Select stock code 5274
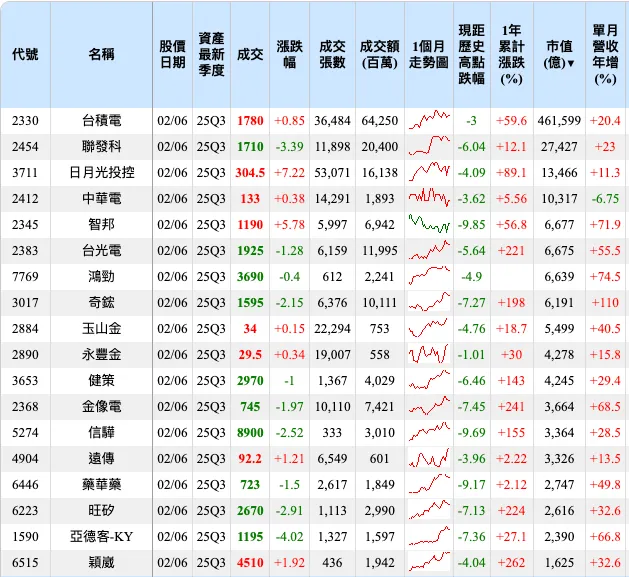 point(25,433)
